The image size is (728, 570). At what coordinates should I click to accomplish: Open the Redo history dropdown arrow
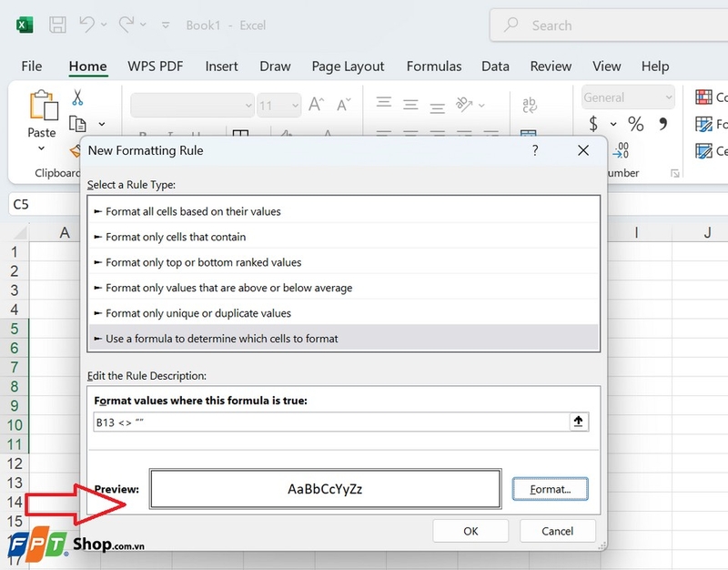click(x=143, y=25)
